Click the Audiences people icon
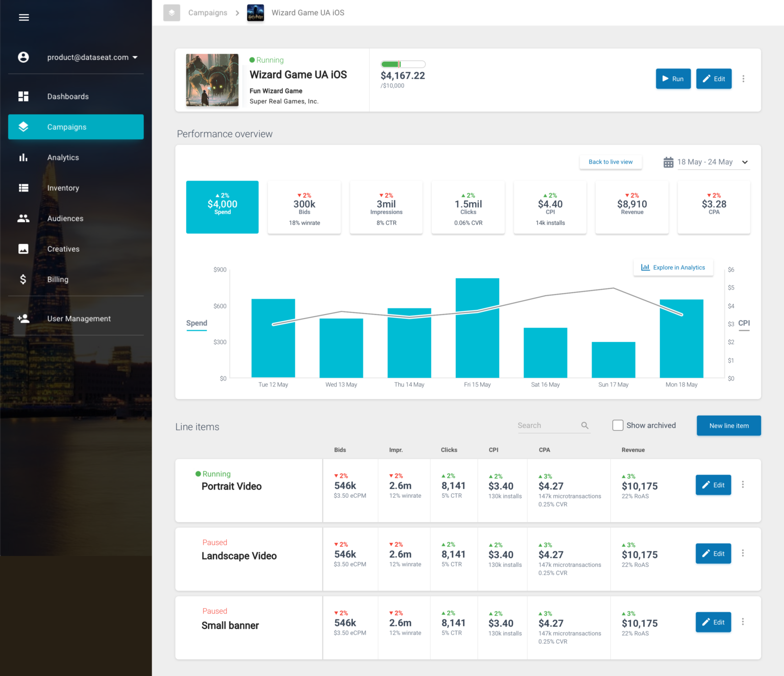Image resolution: width=784 pixels, height=676 pixels. (x=23, y=218)
